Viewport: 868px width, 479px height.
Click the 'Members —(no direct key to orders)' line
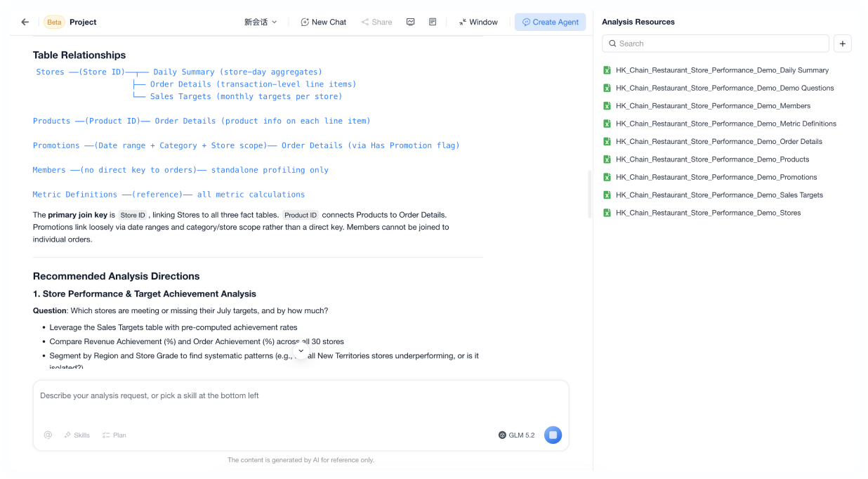click(x=180, y=170)
